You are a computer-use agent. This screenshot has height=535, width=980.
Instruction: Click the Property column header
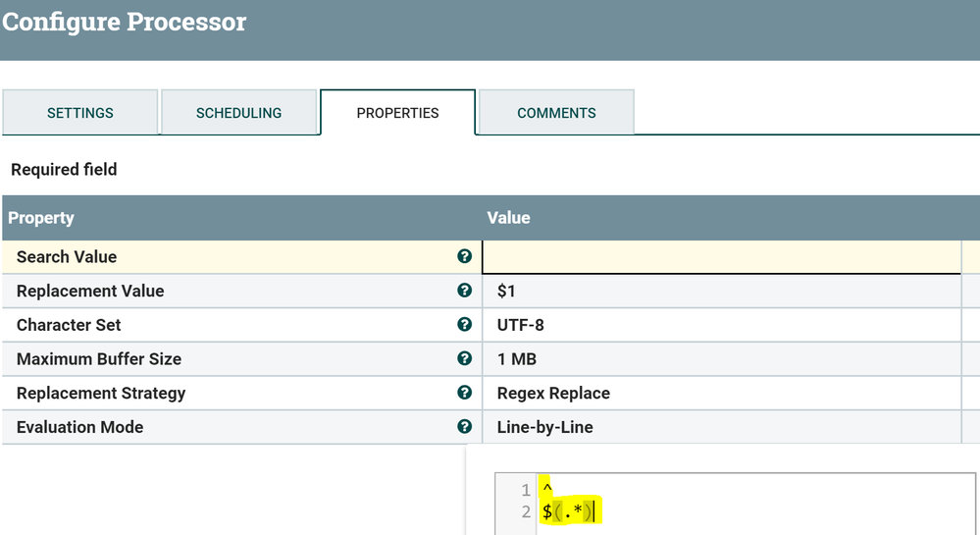(x=41, y=218)
